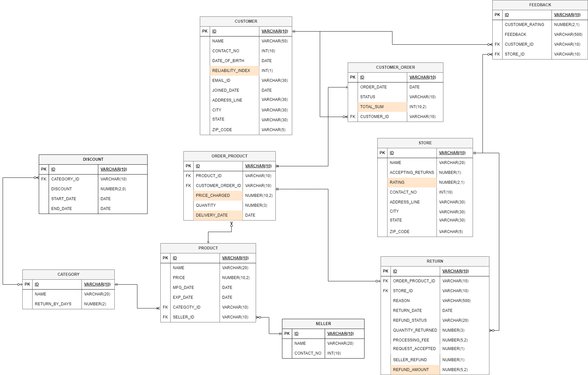
Task: Click the DATE_OF_BIRTH field in CUSTOMER
Action: 228,61
